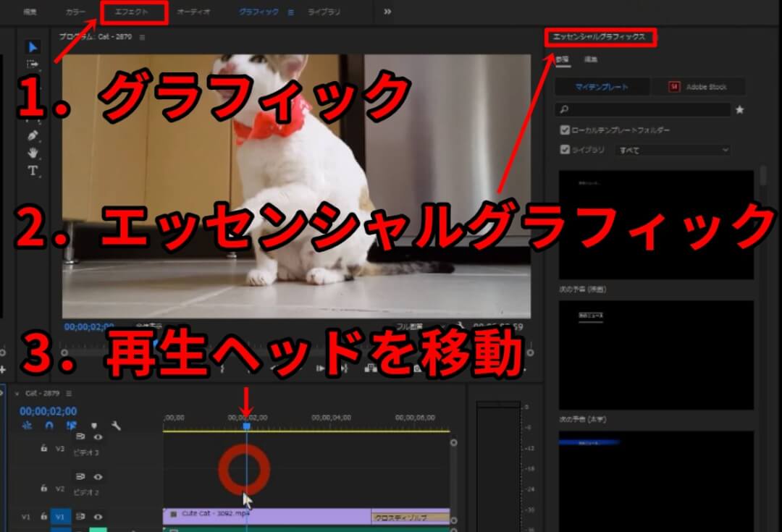Click the ビデオ 3 track name
The image size is (782, 532).
(x=86, y=452)
